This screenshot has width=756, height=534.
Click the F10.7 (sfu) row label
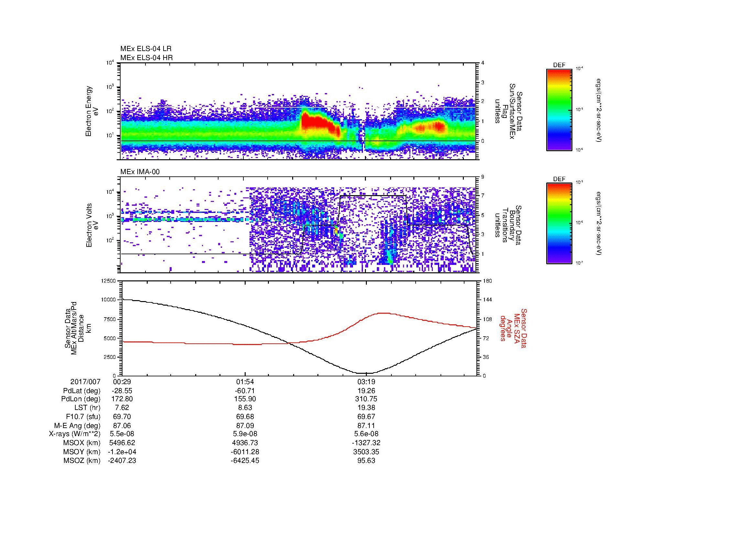83,416
